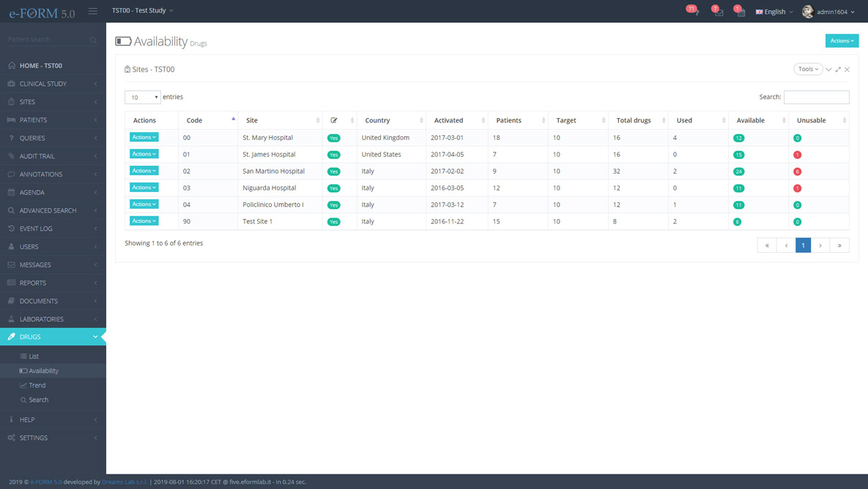Screen dimensions: 868x489
Task: Click the admin1604 user avatar
Action: coord(807,12)
